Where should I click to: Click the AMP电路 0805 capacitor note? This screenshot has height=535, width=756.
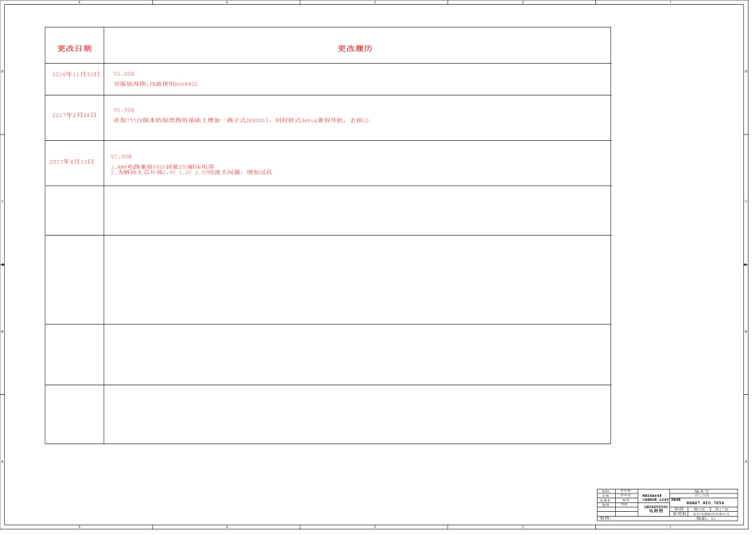click(x=162, y=166)
